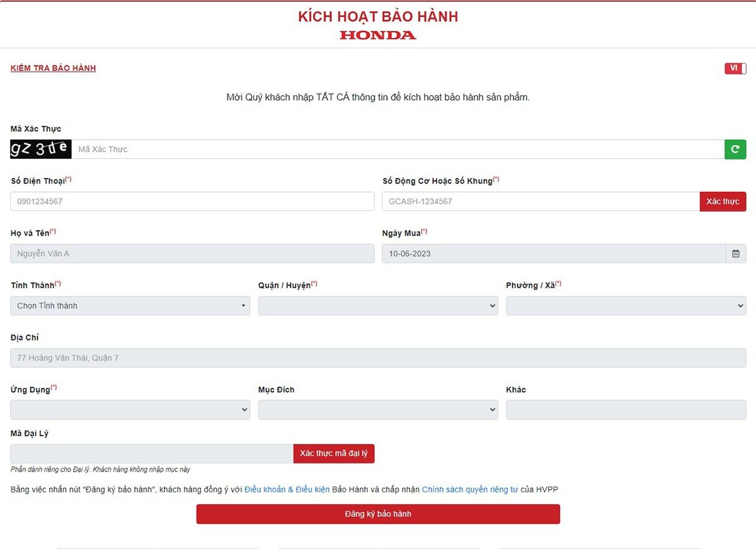The height and width of the screenshot is (549, 756).
Task: Open the Phường / Xã dropdown
Action: click(x=626, y=305)
